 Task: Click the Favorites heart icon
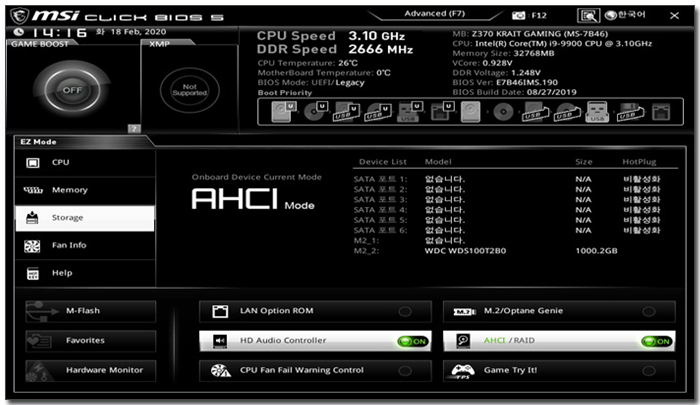(39, 341)
